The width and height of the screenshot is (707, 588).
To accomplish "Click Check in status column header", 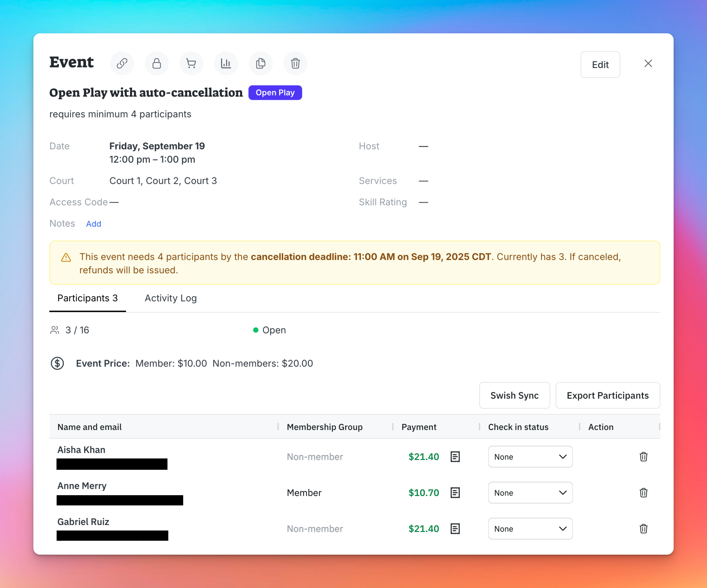I will [518, 427].
